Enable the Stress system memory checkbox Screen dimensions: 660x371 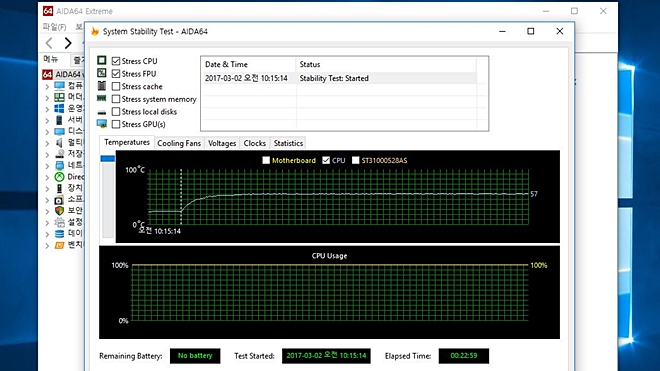pos(116,99)
